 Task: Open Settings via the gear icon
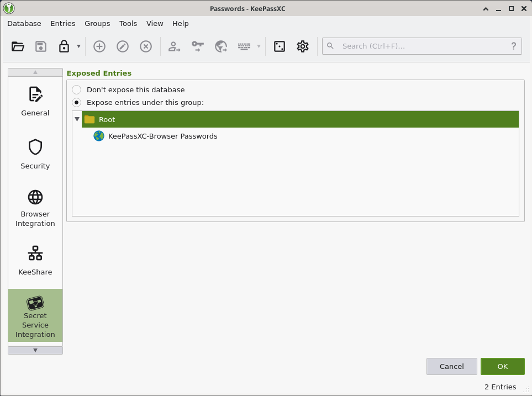tap(302, 46)
